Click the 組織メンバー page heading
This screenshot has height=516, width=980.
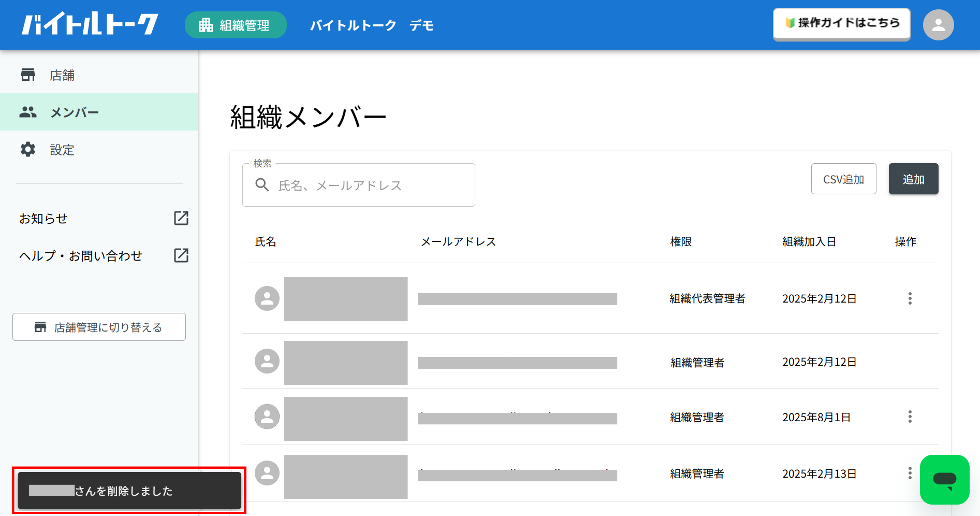(x=308, y=117)
